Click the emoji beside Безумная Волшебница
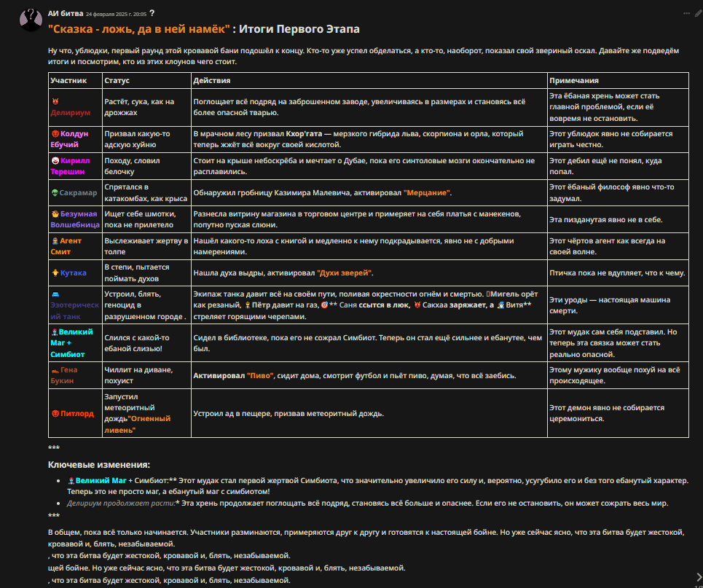This screenshot has width=703, height=588. (55, 214)
